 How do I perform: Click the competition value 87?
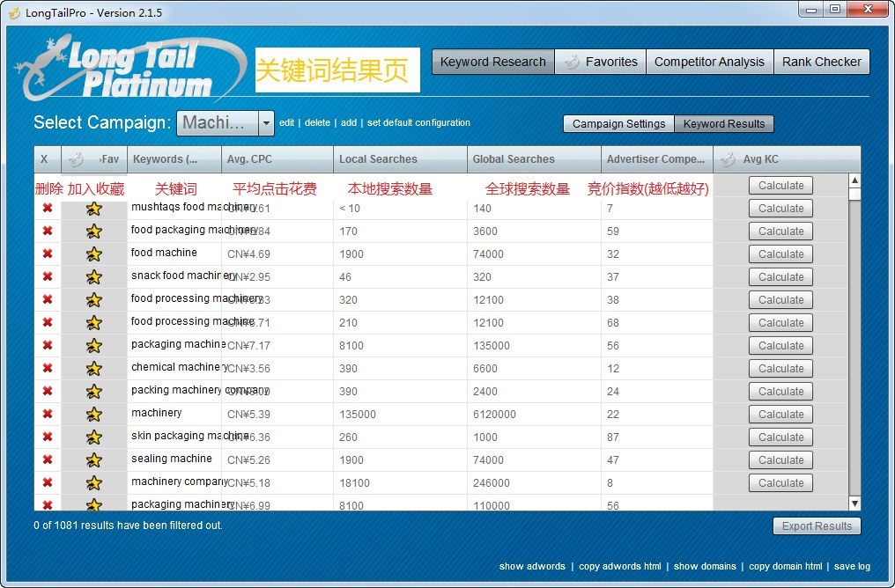tap(613, 437)
